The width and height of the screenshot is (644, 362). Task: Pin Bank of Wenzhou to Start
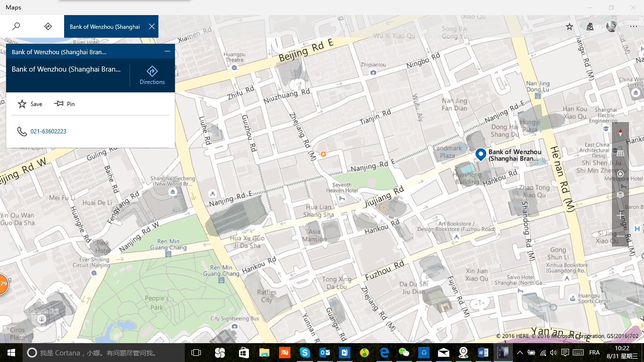pos(65,104)
